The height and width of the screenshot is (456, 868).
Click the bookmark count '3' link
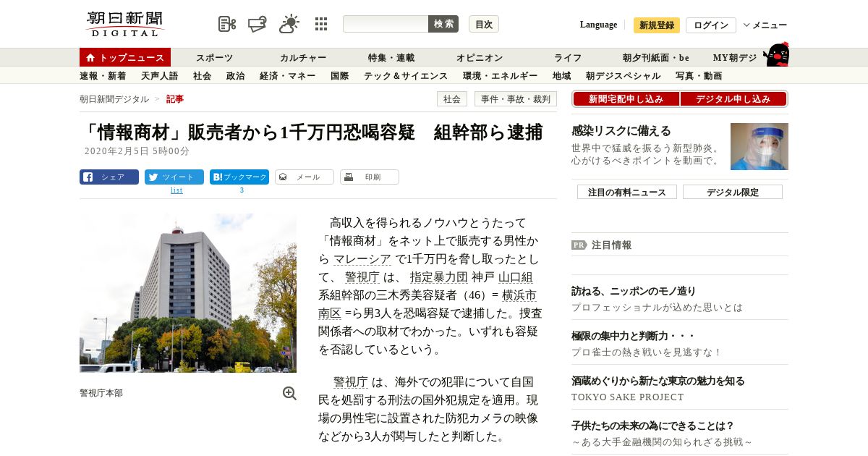(242, 190)
